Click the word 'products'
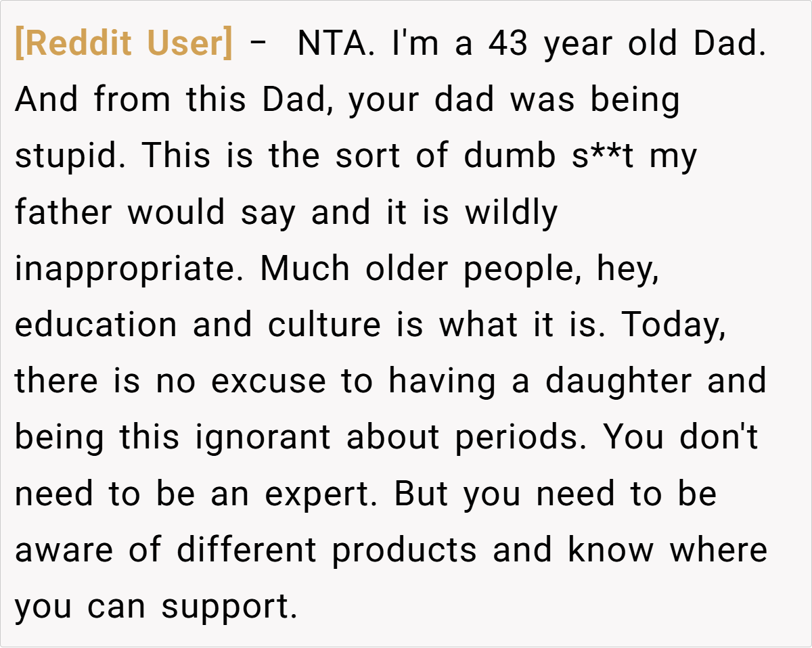The height and width of the screenshot is (648, 812). click(x=404, y=550)
